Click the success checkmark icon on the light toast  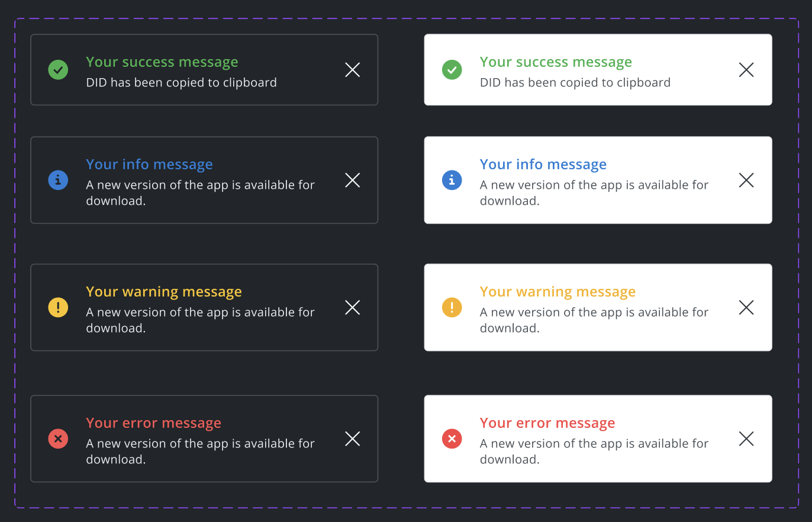(x=452, y=70)
